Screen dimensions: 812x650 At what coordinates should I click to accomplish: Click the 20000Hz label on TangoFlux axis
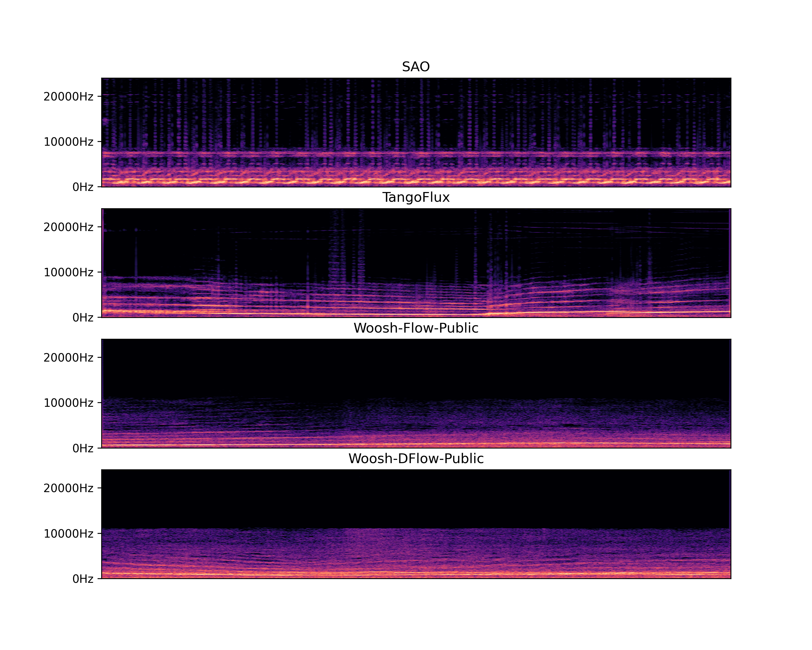[x=68, y=227]
